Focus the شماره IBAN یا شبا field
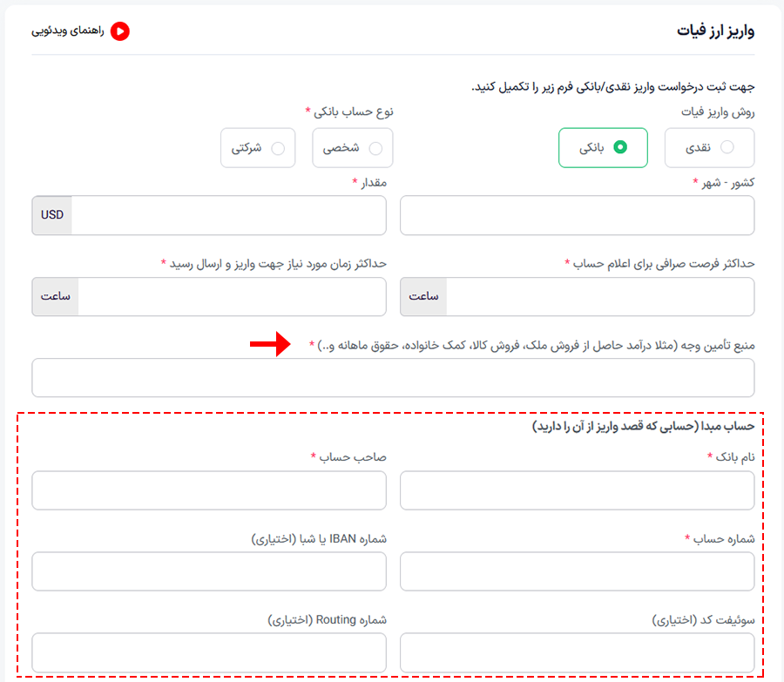Image resolution: width=784 pixels, height=682 pixels. click(209, 571)
